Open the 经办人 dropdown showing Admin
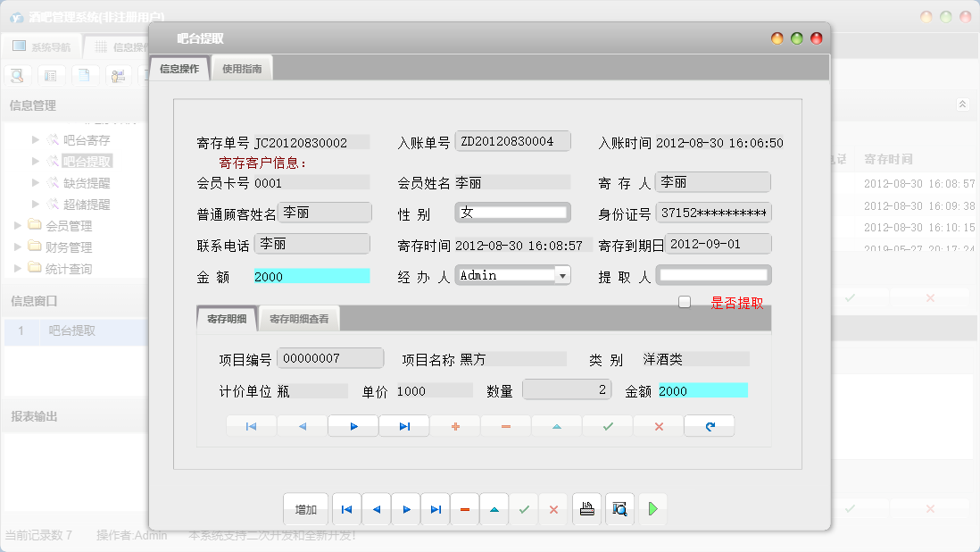The height and width of the screenshot is (552, 980). coord(562,274)
